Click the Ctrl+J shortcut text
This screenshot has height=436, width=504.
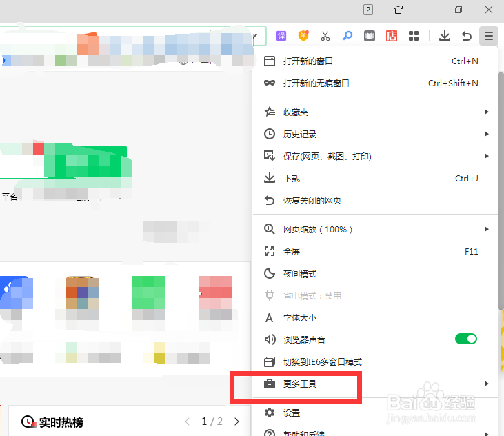[x=466, y=178]
